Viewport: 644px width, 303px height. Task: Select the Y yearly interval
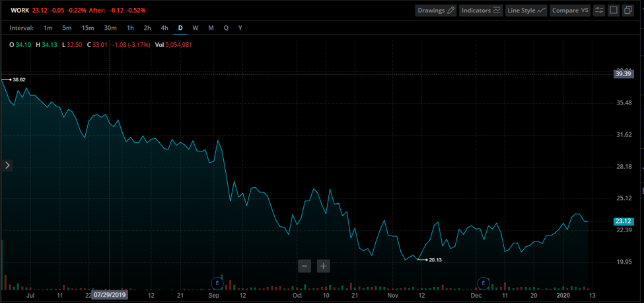point(240,28)
